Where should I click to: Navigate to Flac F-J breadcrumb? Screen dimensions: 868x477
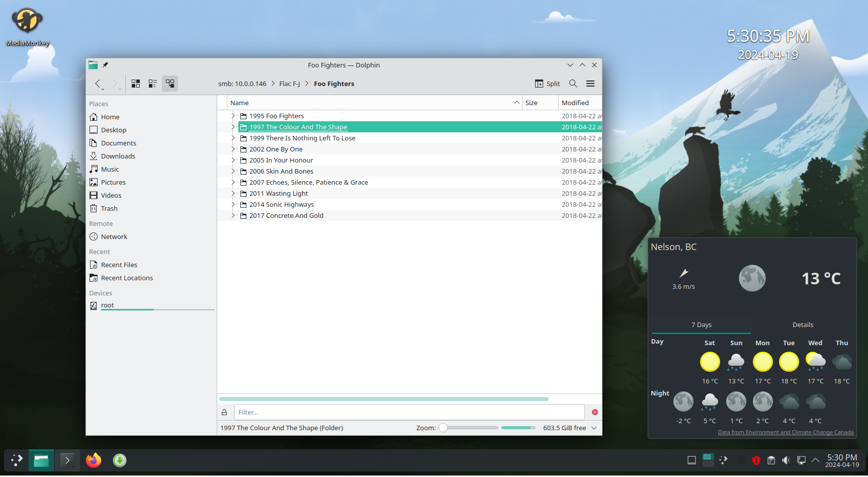[290, 84]
